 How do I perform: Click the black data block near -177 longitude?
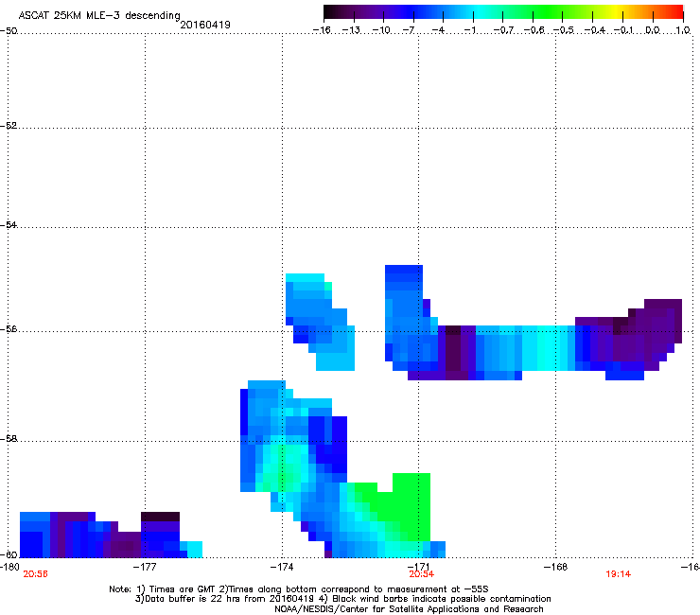click(160, 517)
